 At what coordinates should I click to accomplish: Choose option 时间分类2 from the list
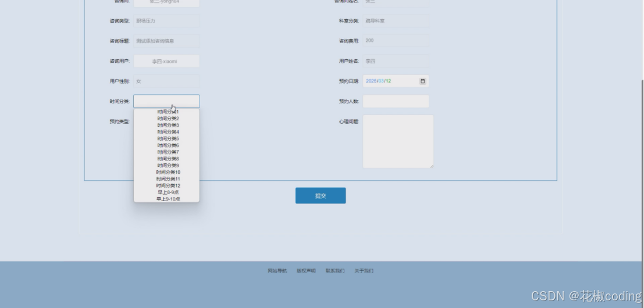(168, 119)
